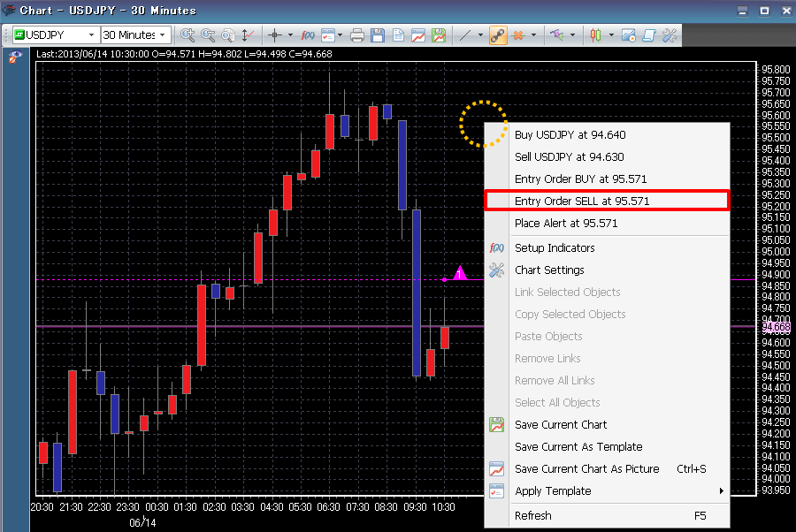Click the document page toolbar icon
796x532 pixels.
[398, 35]
